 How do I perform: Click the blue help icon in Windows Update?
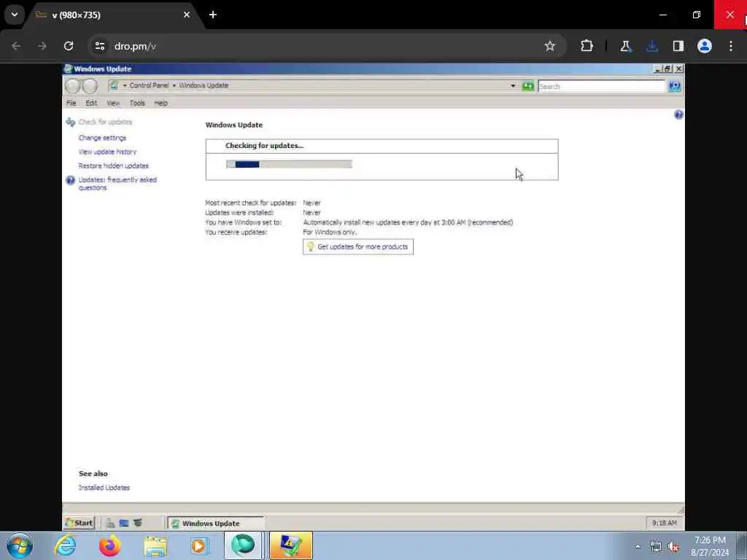(679, 114)
